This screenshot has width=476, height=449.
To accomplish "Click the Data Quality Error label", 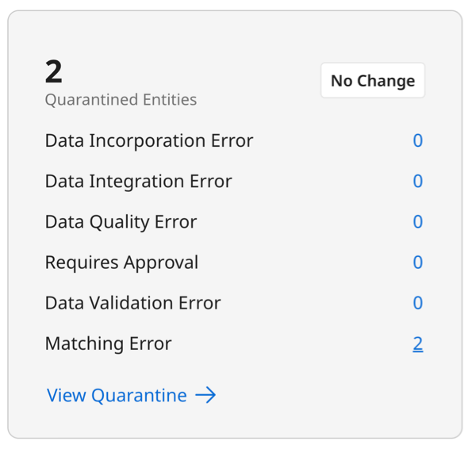I will (x=121, y=222).
